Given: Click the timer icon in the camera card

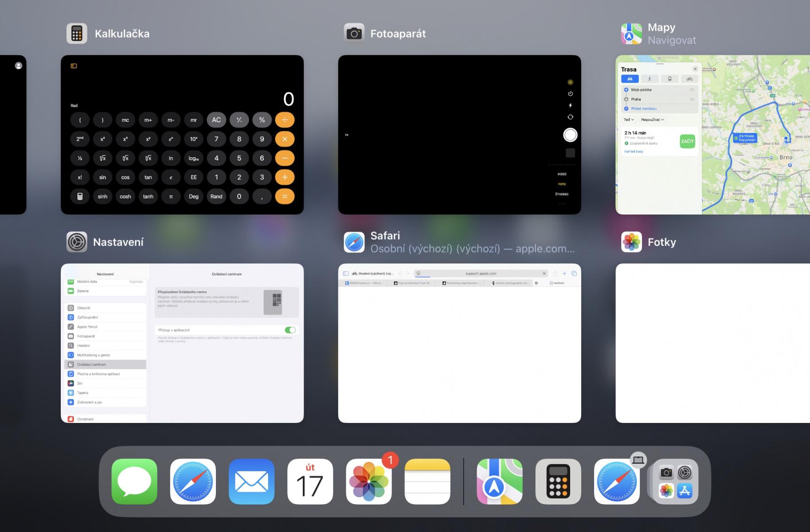Looking at the screenshot, I should click(570, 94).
